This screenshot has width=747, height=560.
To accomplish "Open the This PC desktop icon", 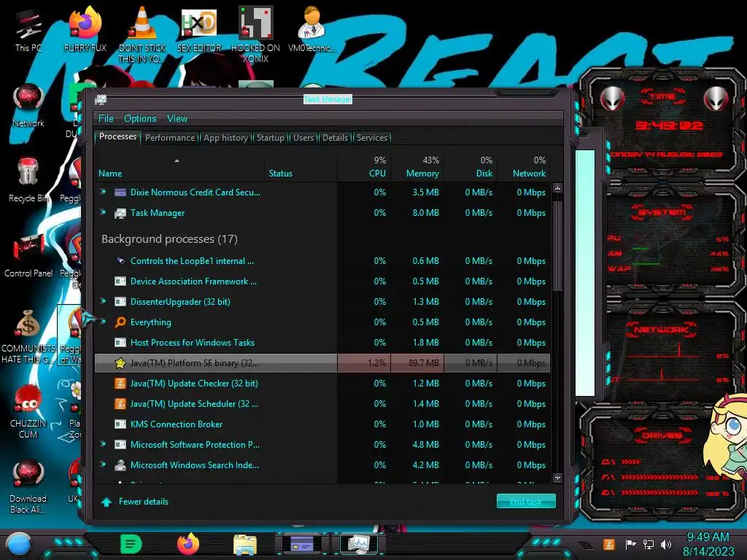I will point(28,29).
